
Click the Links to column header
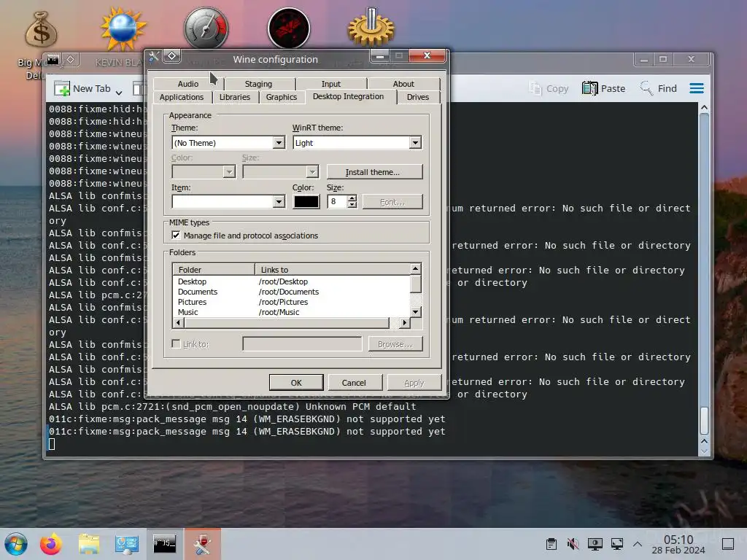(x=333, y=270)
